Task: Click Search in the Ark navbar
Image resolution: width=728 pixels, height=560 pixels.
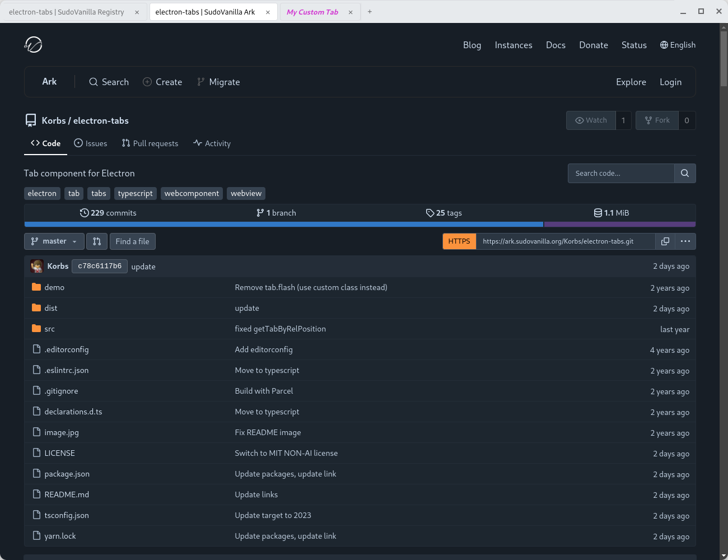Action: pos(109,82)
